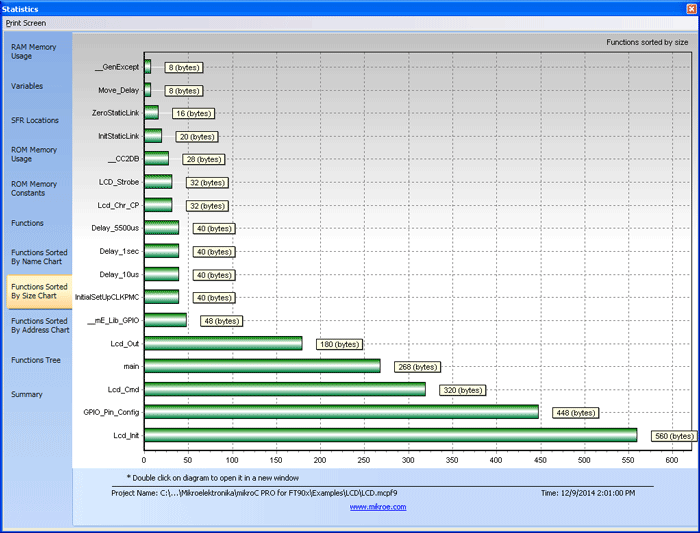
Task: Open ROM Memory Usage section
Action: tap(34, 154)
